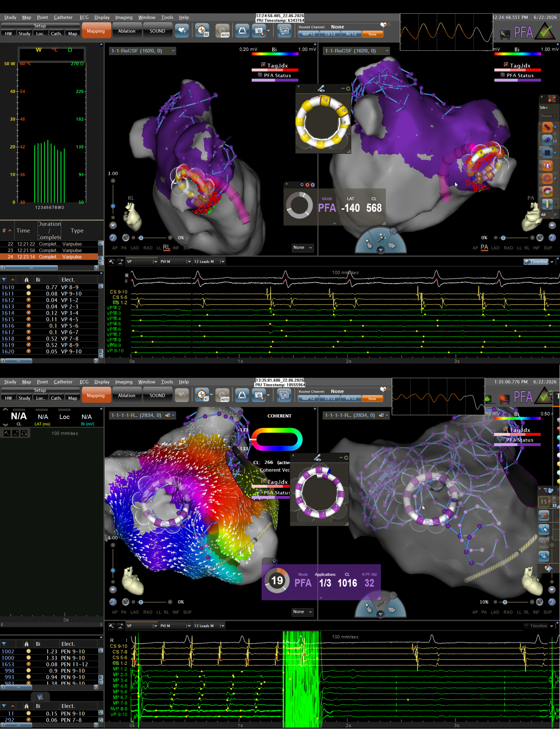Click the purple chained-spheres tool icon

click(547, 127)
